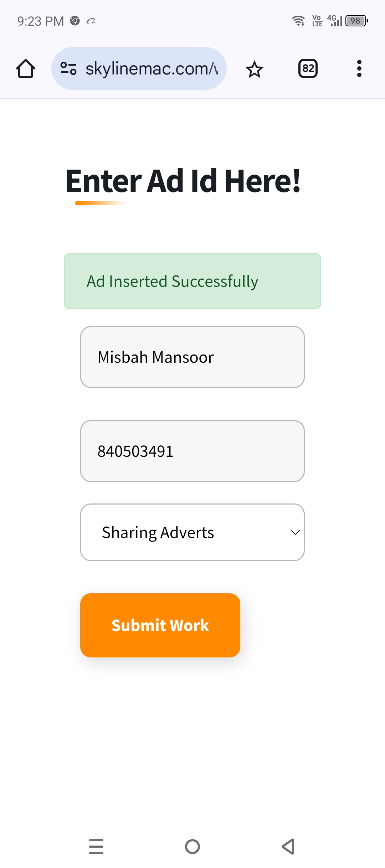Tap the 9:23 PM clock
This screenshot has width=385, height=868.
41,21
